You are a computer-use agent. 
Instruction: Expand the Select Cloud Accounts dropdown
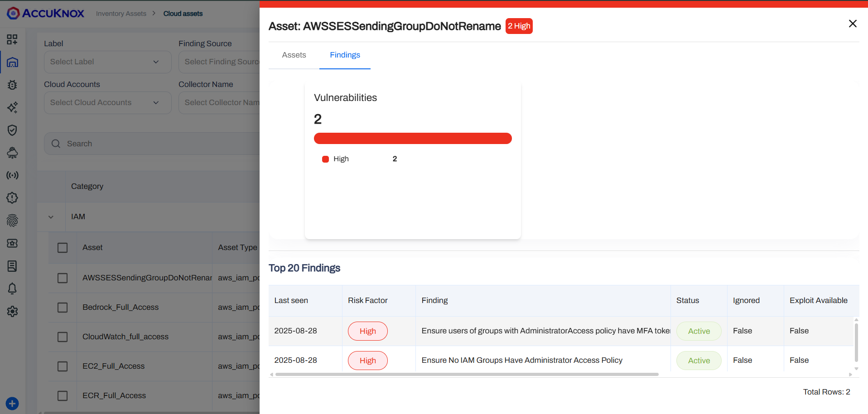point(107,103)
